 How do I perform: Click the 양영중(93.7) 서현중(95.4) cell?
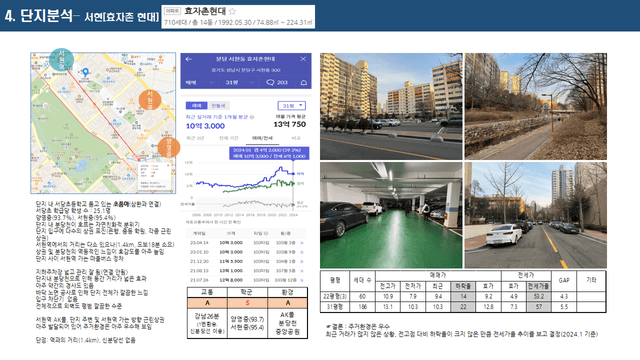[247, 323]
